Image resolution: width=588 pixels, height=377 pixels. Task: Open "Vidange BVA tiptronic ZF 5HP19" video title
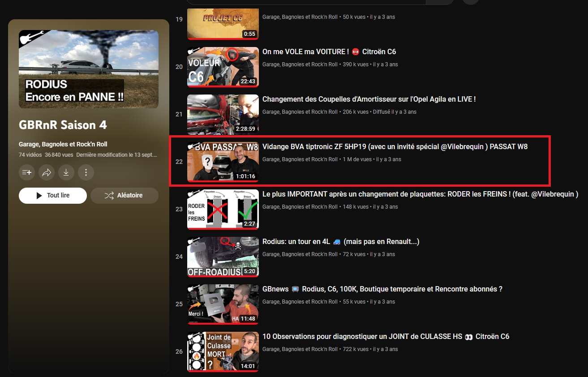(395, 147)
